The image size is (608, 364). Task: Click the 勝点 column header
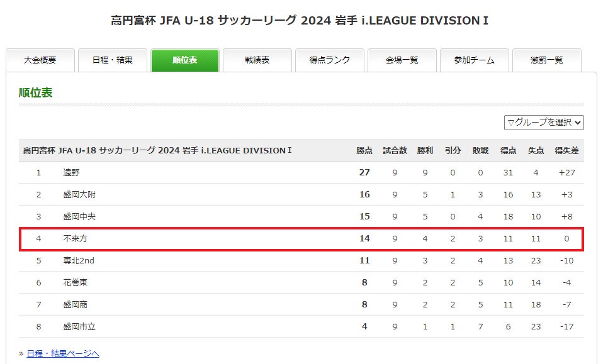coord(364,151)
